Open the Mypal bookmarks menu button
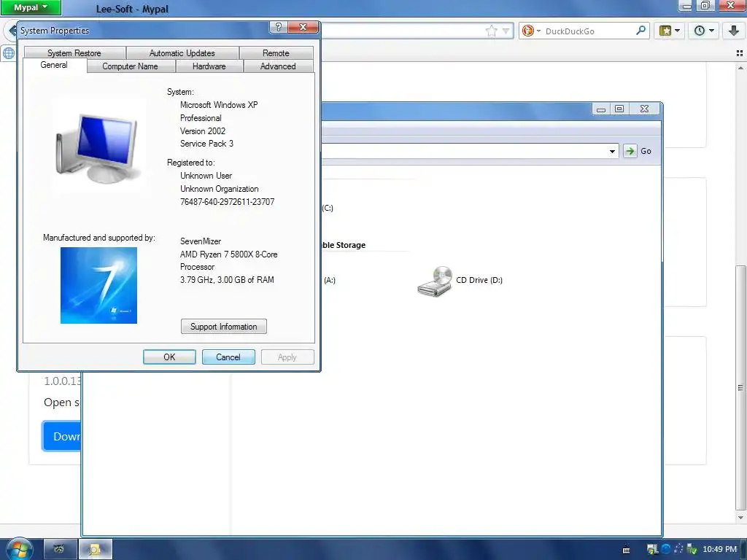Screen dimensions: 747x560 tap(670, 31)
